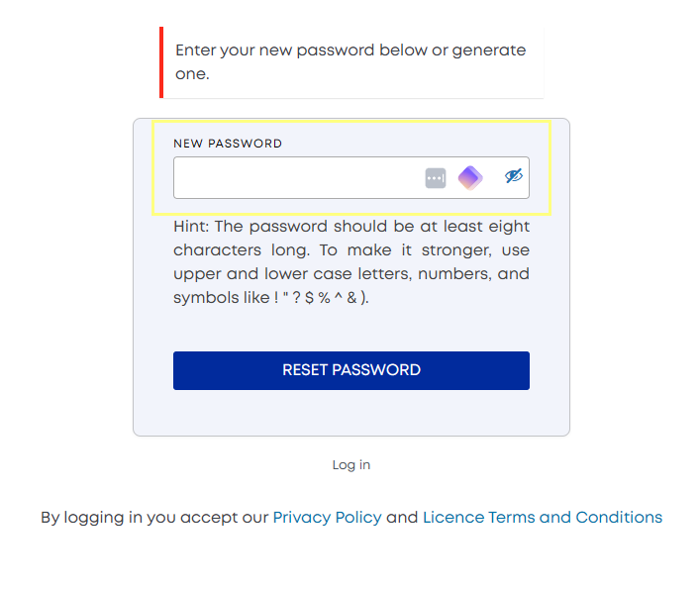The image size is (700, 589).
Task: Click the Reset Password button
Action: [351, 370]
